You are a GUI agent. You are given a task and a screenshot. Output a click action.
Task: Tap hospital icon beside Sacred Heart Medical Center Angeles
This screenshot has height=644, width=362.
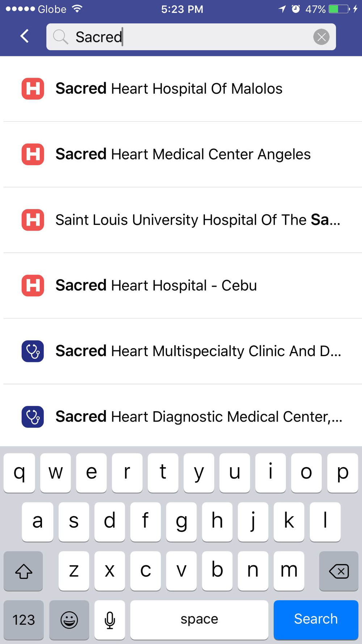(33, 154)
